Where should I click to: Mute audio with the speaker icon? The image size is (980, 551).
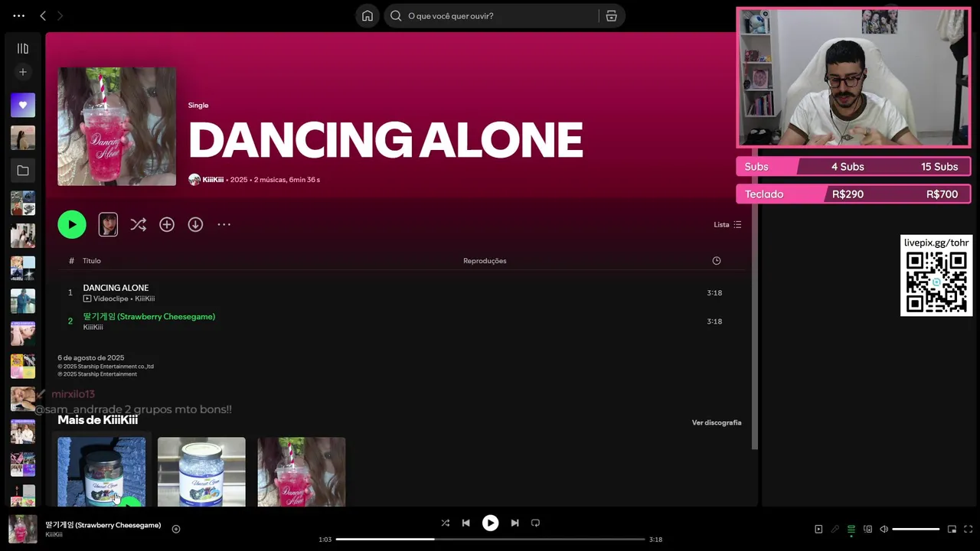pos(884,529)
